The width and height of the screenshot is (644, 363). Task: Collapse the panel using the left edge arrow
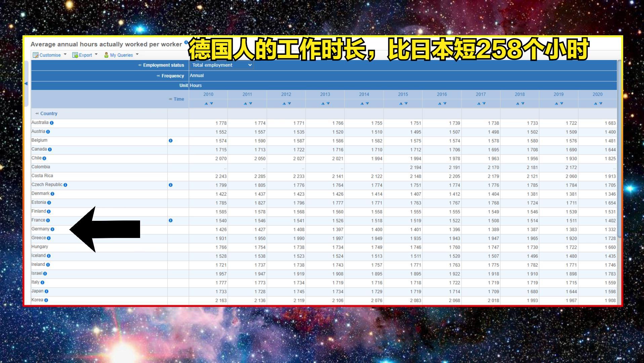[x=27, y=84]
